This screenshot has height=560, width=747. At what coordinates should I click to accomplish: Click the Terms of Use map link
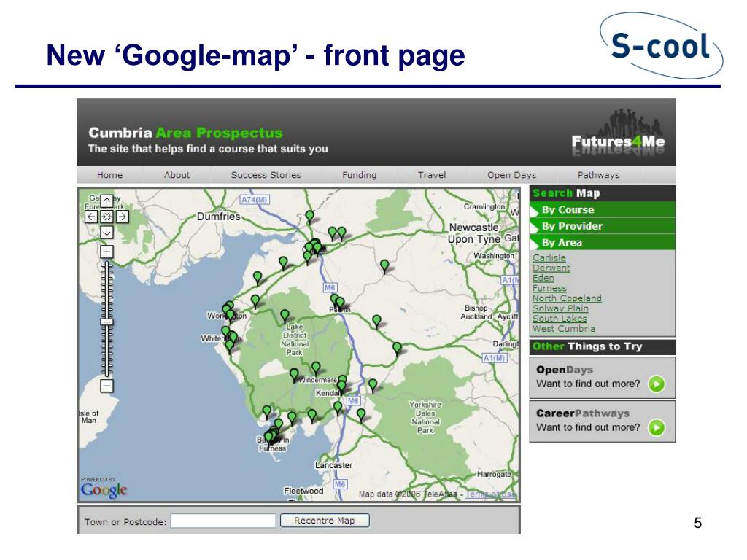coord(491,494)
